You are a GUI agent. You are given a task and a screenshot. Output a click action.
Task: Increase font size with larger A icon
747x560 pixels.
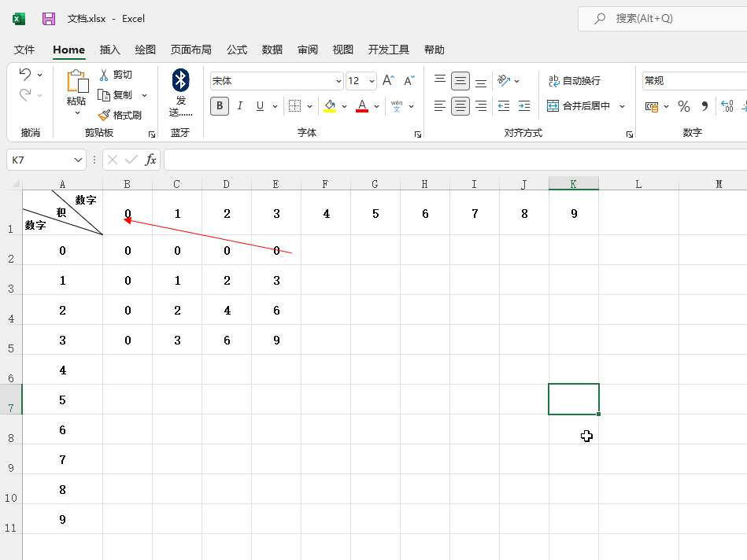click(388, 80)
